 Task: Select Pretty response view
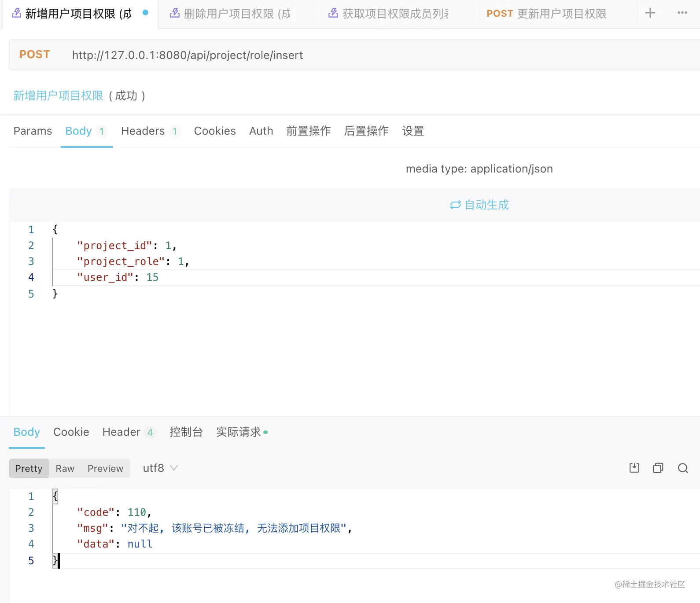pyautogui.click(x=29, y=468)
